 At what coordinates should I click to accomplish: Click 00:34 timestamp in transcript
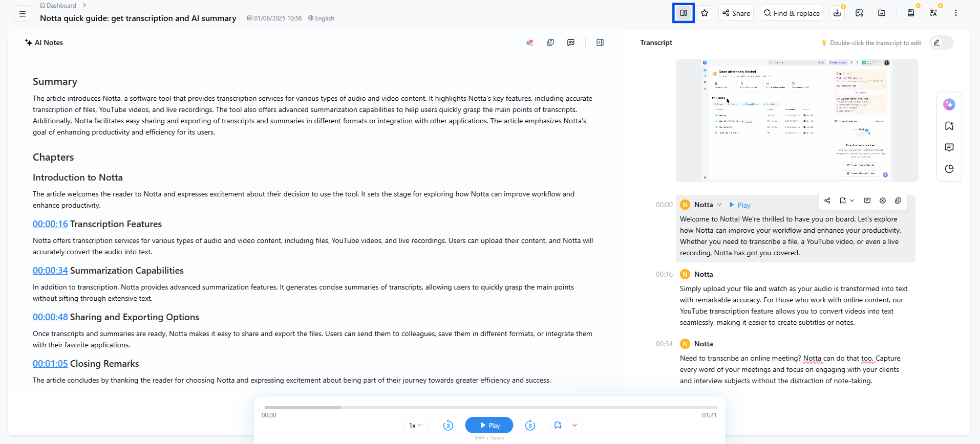tap(664, 344)
